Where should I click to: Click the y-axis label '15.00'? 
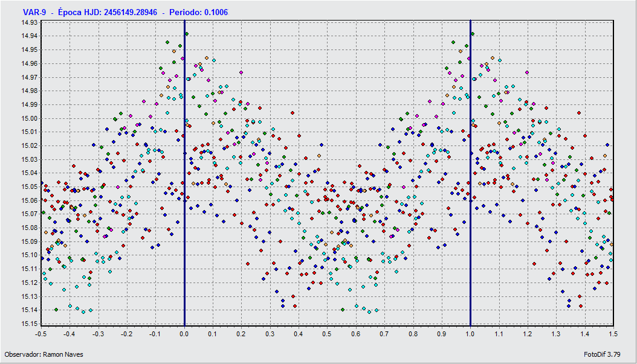pyautogui.click(x=29, y=118)
